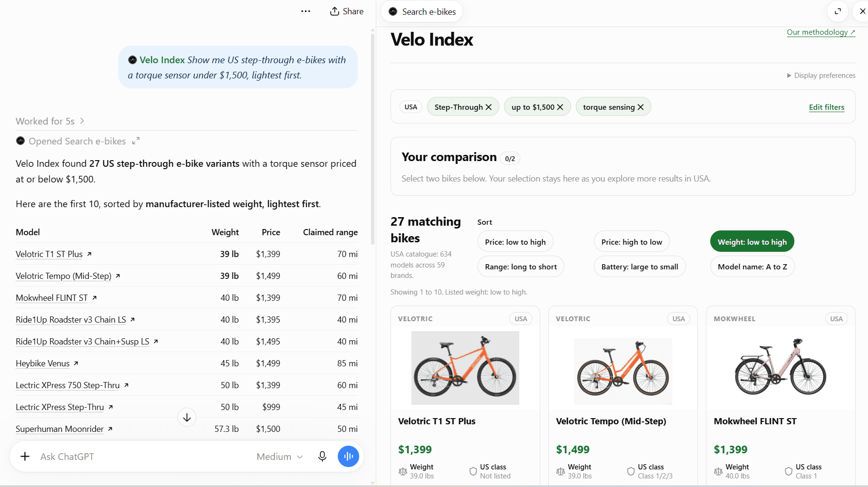Expand the Worked for 5s details

50,121
